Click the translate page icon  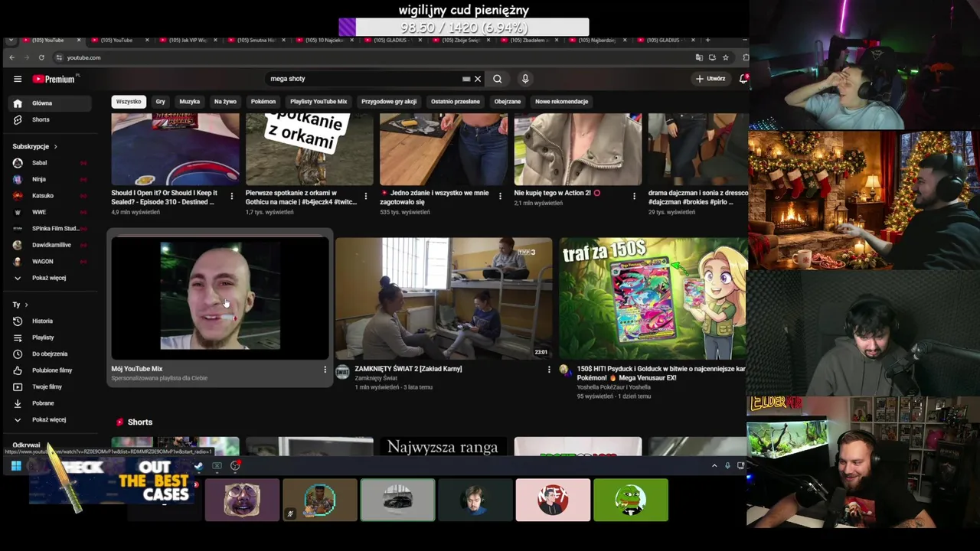(699, 57)
